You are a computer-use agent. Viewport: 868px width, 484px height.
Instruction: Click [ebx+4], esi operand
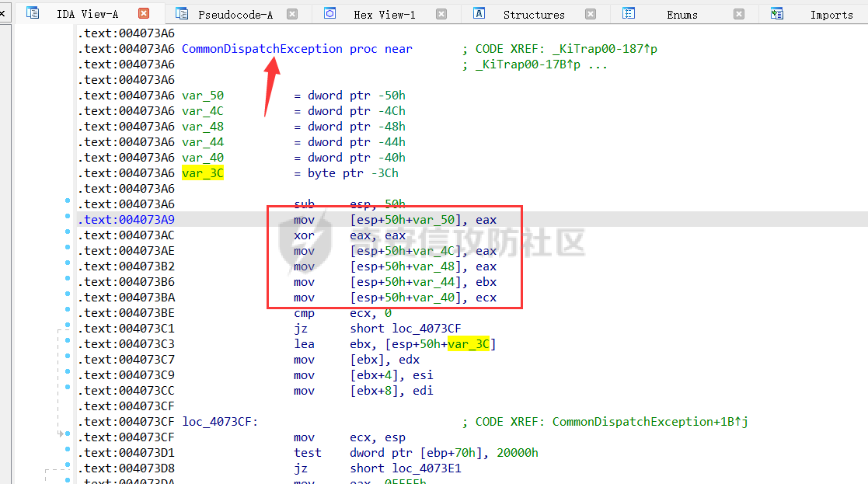pyautogui.click(x=392, y=375)
